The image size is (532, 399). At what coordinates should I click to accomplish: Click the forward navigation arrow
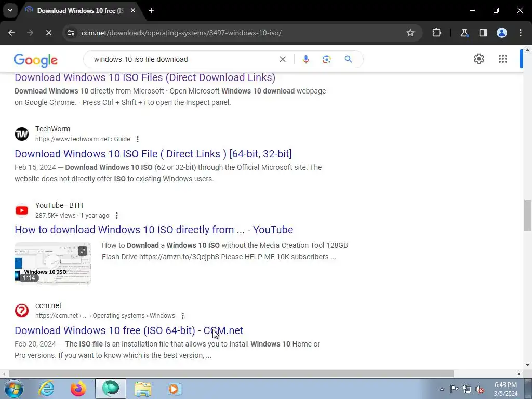click(x=30, y=33)
